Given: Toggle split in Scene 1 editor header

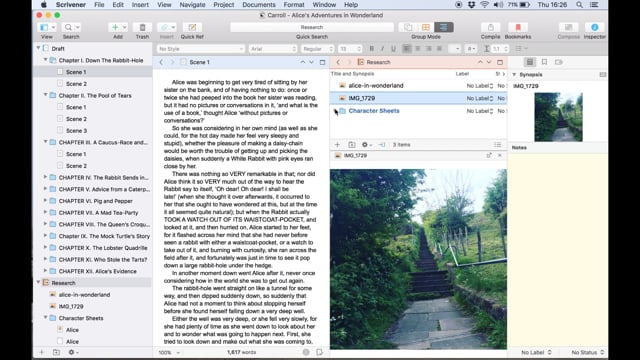Looking at the screenshot, I should [x=322, y=62].
